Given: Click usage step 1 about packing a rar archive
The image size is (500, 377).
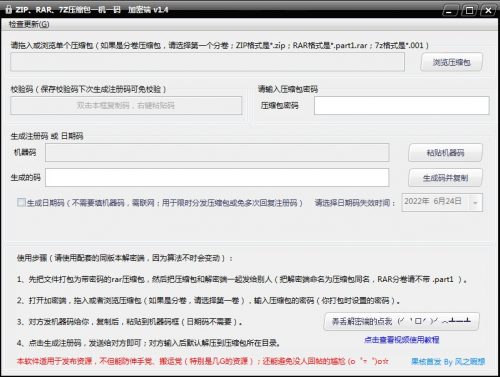Looking at the screenshot, I should (242, 279).
